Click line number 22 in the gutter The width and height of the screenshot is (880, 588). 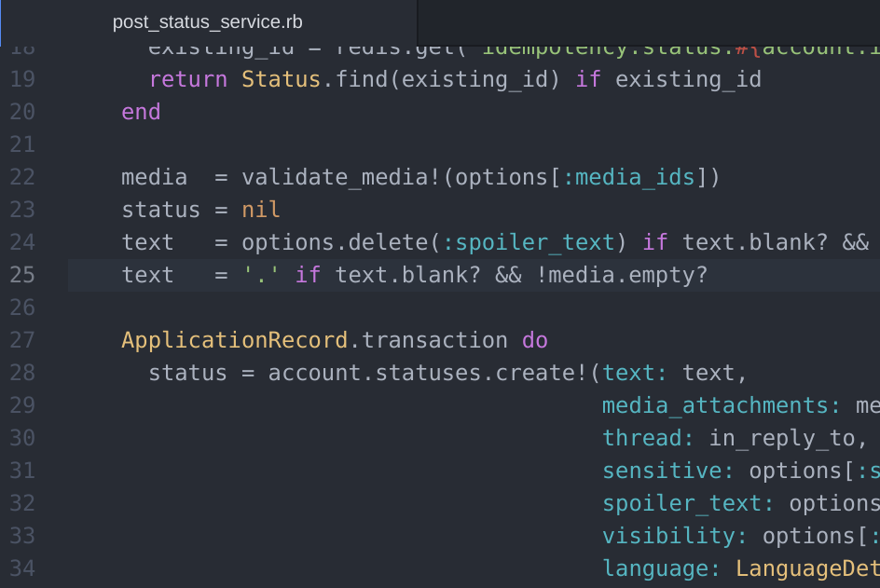(22, 177)
